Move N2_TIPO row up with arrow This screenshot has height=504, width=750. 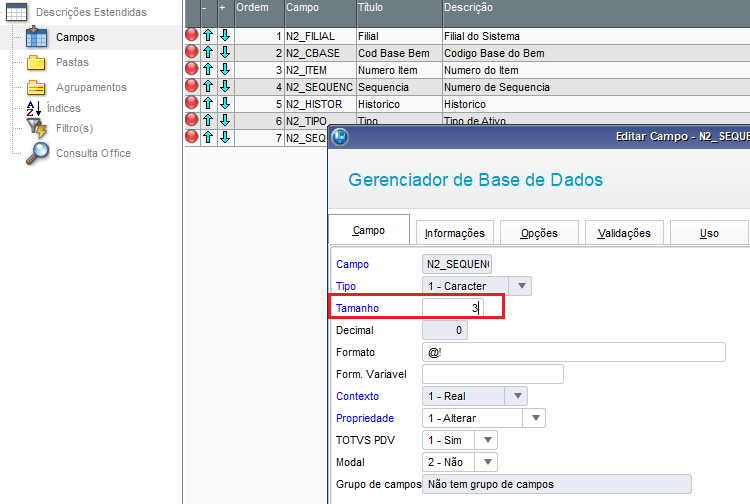click(x=208, y=120)
